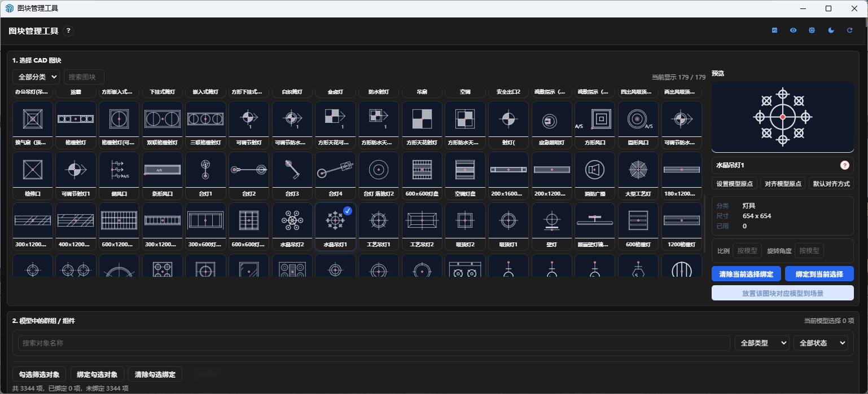Expand the 全部类型 type dropdown
Viewport: 868px width, 394px height.
point(762,343)
